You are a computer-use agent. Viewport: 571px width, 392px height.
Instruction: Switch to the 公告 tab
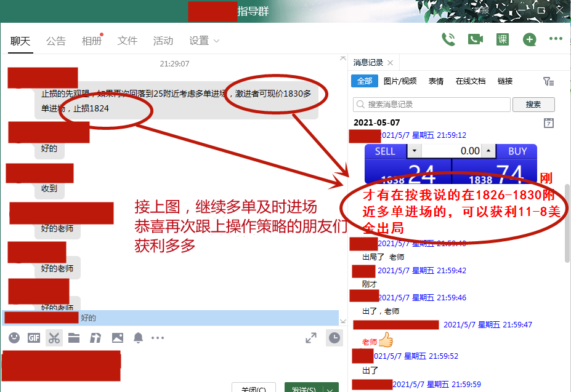click(56, 41)
